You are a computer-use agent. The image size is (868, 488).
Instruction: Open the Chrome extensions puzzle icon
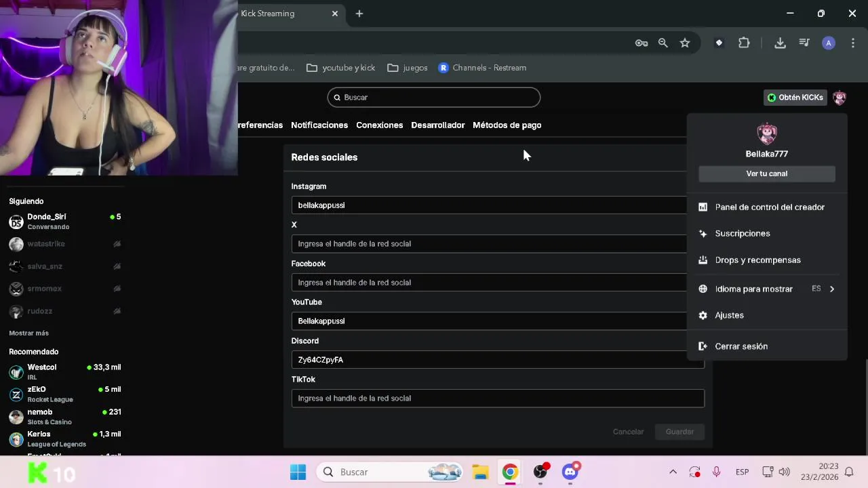coord(744,43)
